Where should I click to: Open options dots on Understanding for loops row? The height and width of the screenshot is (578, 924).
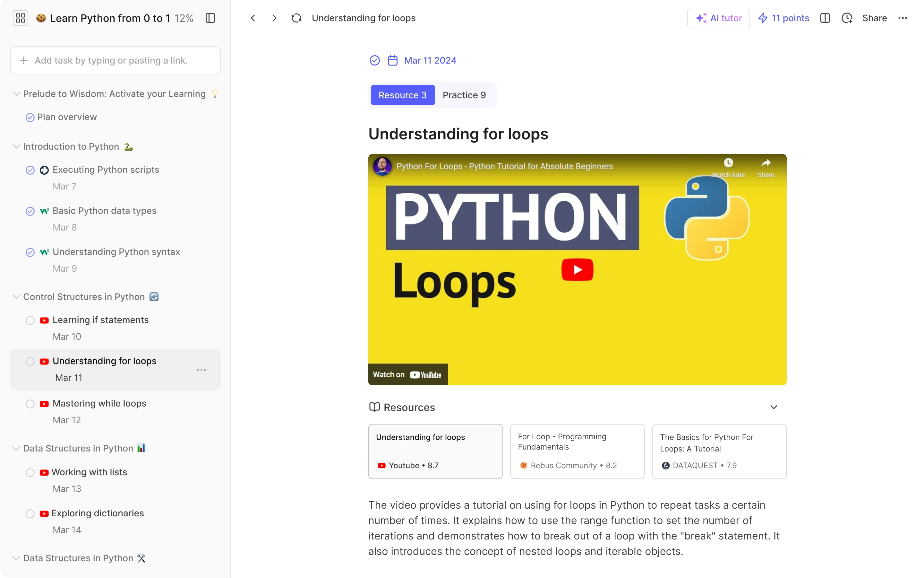[201, 370]
